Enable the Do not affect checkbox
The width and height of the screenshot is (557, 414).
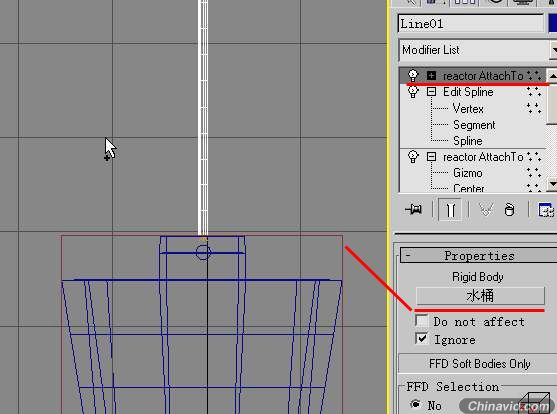[x=422, y=321]
